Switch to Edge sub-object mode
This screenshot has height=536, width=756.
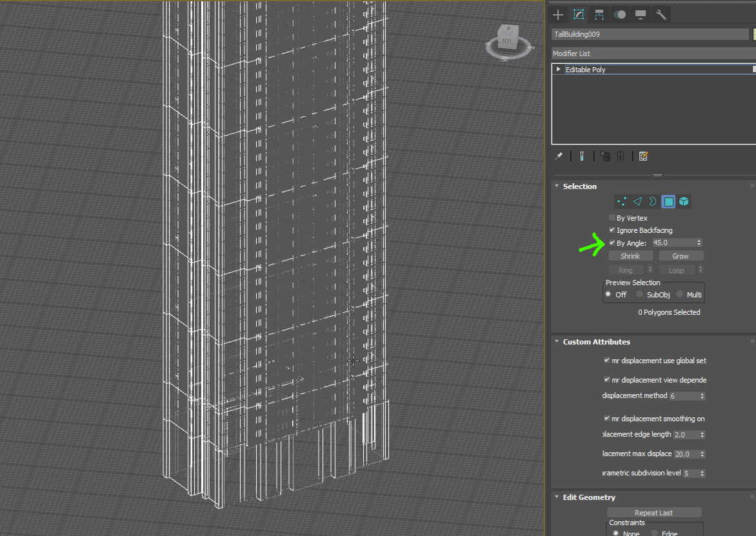point(637,202)
